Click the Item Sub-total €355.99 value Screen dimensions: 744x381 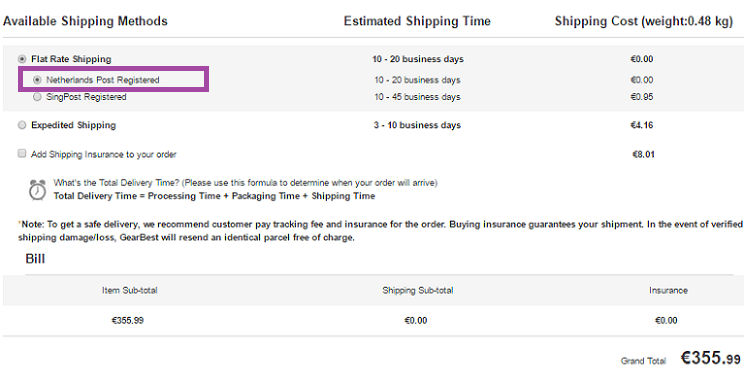point(128,321)
